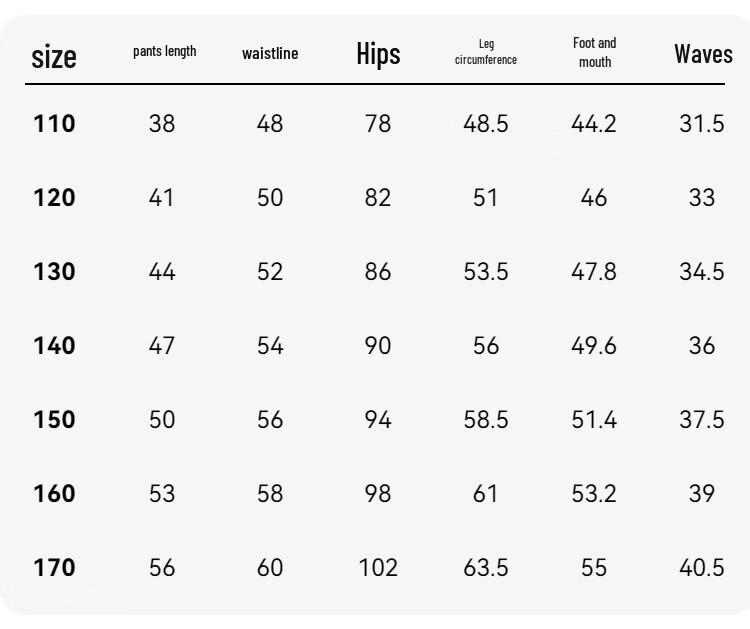Select the waves value 40.5
This screenshot has width=750, height=629.
click(x=702, y=567)
